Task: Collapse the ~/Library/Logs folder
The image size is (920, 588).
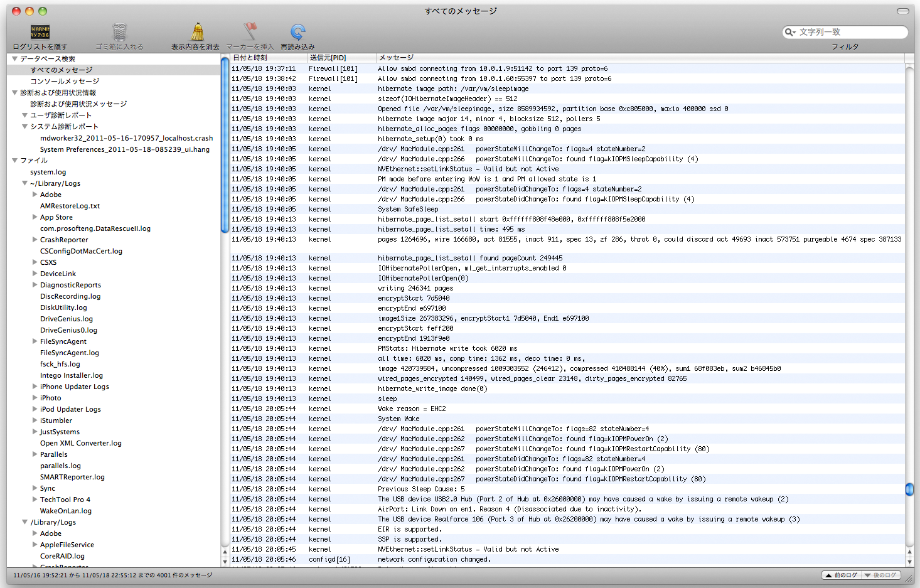Action: pyautogui.click(x=25, y=183)
